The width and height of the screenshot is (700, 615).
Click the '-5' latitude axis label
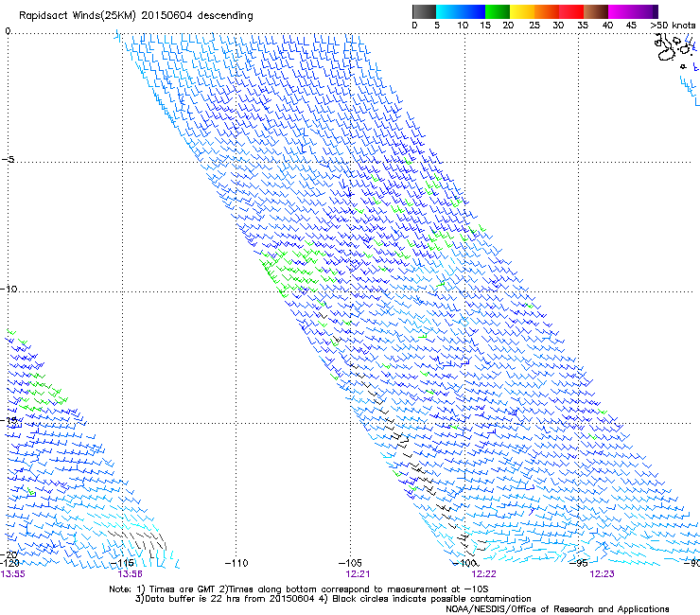click(8, 159)
